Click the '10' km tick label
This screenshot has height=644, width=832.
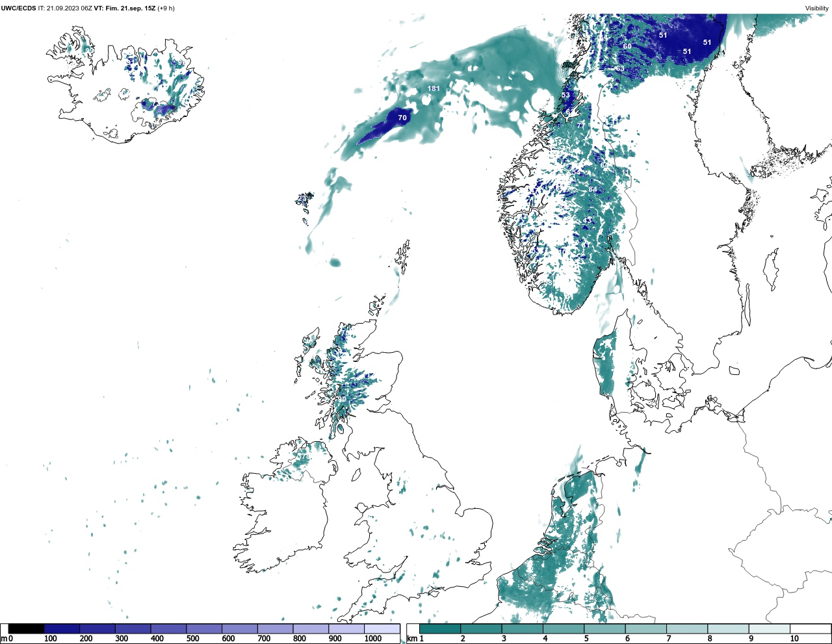point(794,639)
